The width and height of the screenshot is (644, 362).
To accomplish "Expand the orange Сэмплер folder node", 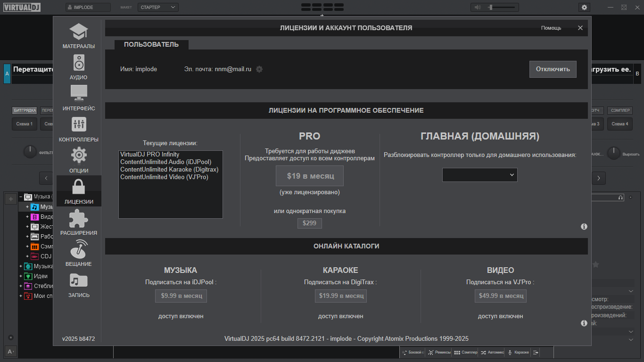I will pyautogui.click(x=27, y=247).
